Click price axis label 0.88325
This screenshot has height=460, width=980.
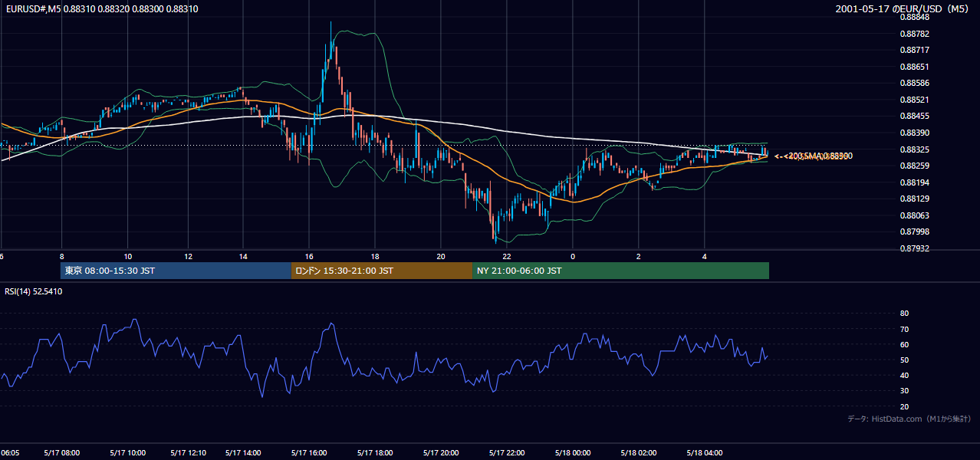[x=914, y=149]
